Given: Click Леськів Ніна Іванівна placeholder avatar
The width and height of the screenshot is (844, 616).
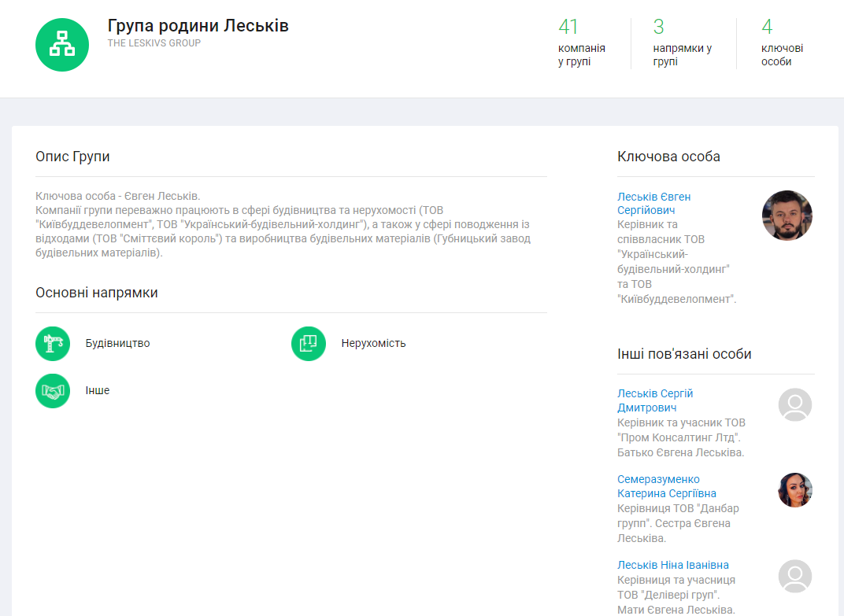Looking at the screenshot, I should click(794, 576).
